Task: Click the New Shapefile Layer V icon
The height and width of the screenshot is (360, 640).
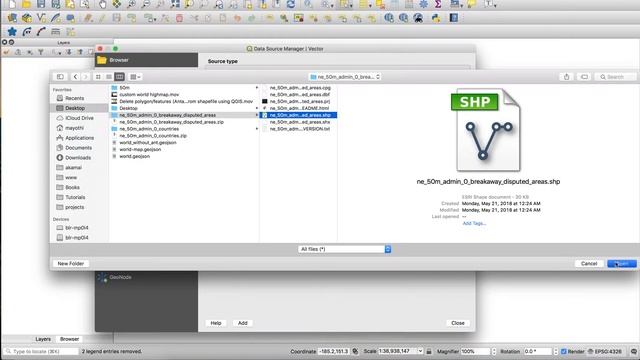Action: click(x=41, y=18)
